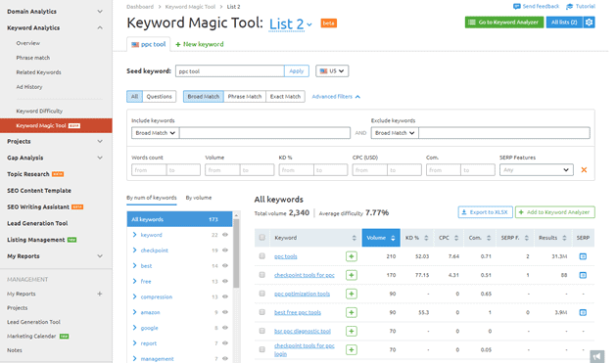Export keywords to XLSX
This screenshot has height=364, width=616.
pyautogui.click(x=485, y=212)
